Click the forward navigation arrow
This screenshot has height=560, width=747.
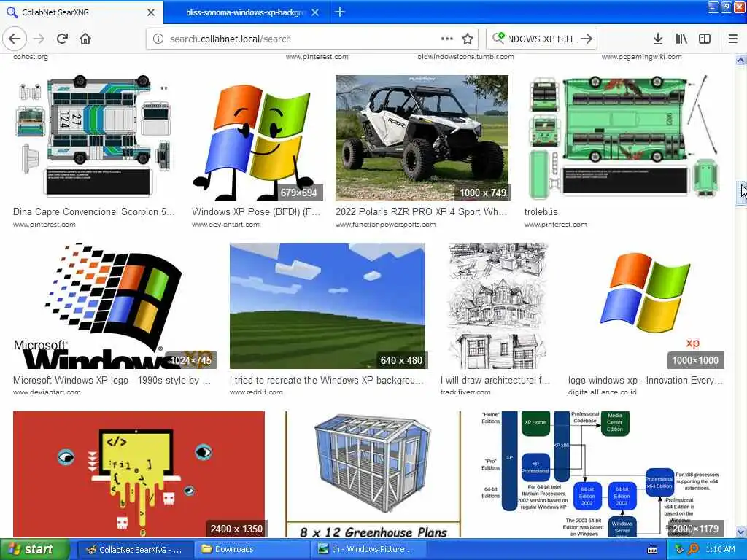click(39, 39)
